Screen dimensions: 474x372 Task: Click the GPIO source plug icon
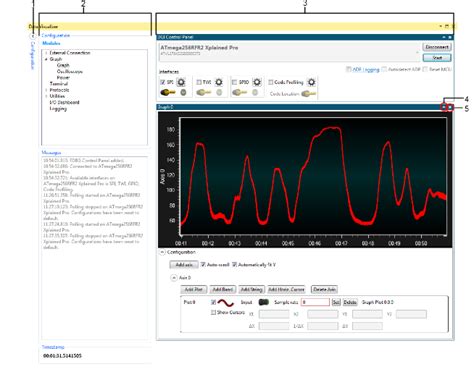(x=239, y=92)
